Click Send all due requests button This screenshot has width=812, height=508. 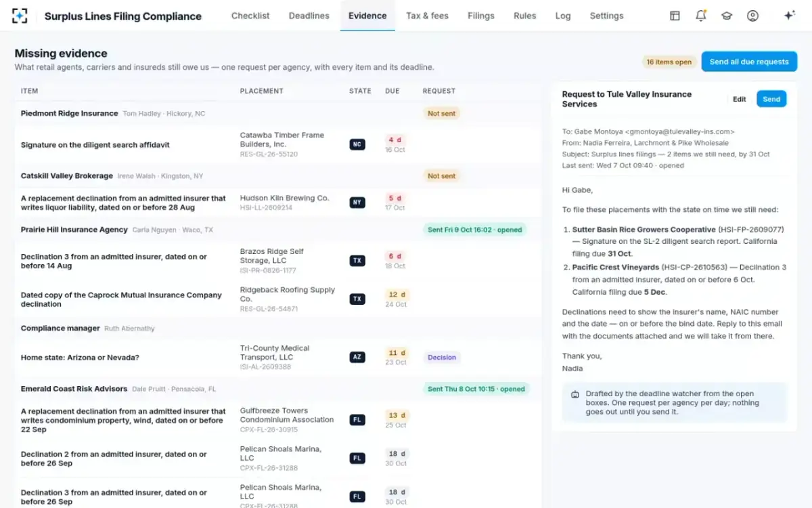click(x=749, y=62)
